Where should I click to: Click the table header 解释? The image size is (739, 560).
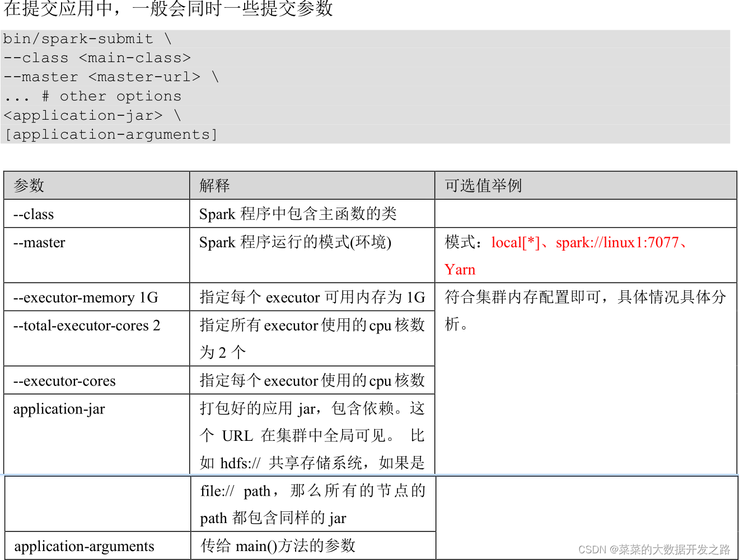pyautogui.click(x=215, y=186)
